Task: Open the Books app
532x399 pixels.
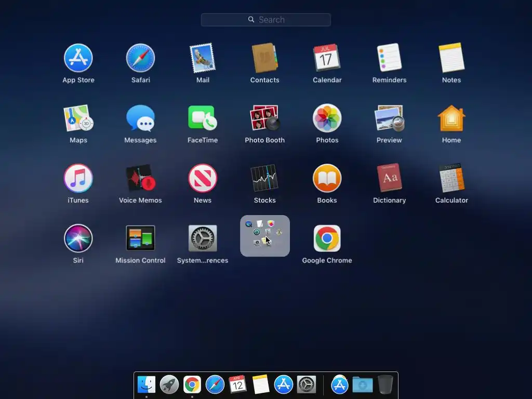Action: click(x=327, y=178)
